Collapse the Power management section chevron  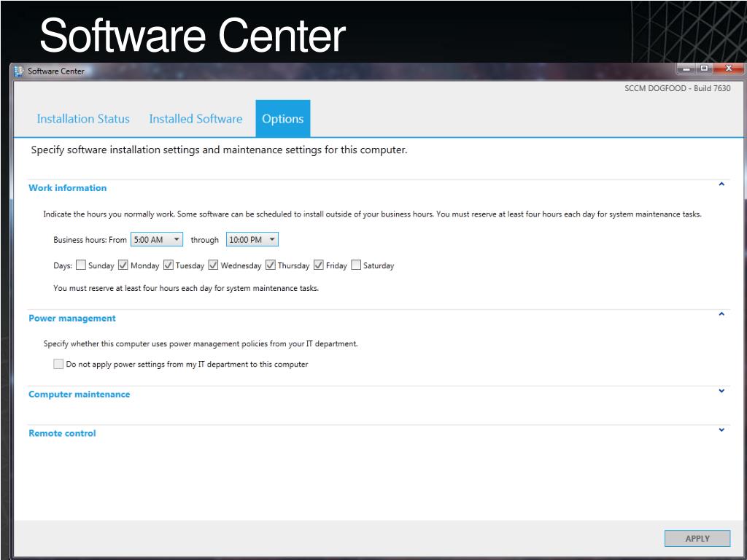pos(721,314)
